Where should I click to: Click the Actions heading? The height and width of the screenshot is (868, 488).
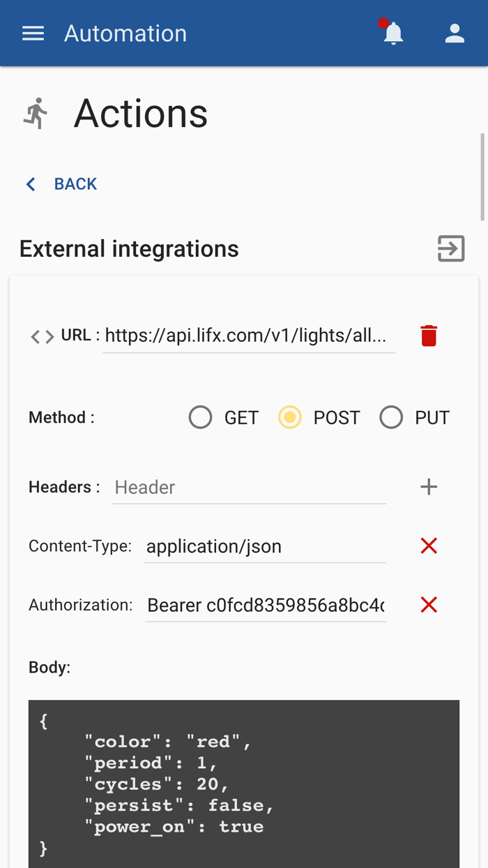coord(140,113)
